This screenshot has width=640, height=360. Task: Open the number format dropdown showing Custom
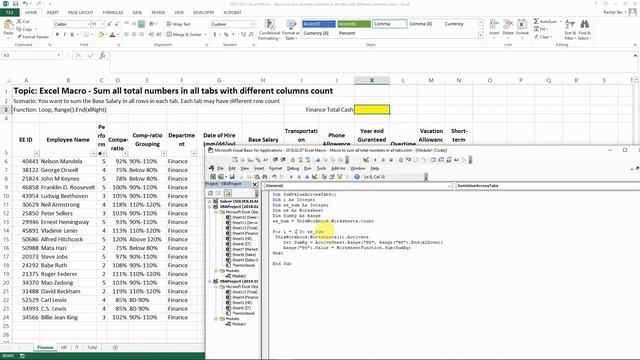pyautogui.click(x=251, y=24)
